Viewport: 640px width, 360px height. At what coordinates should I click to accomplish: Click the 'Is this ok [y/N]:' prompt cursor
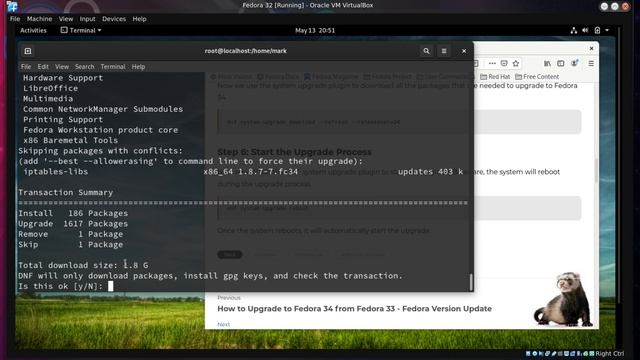click(x=110, y=286)
